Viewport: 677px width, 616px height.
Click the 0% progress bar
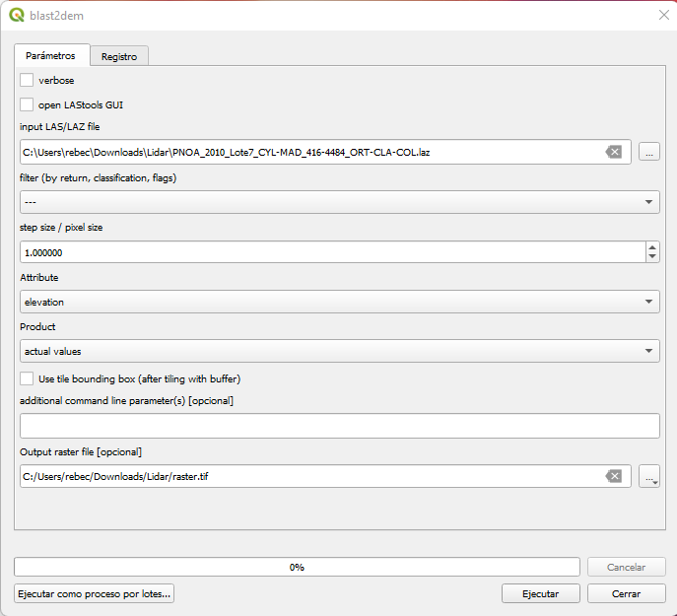pyautogui.click(x=297, y=567)
